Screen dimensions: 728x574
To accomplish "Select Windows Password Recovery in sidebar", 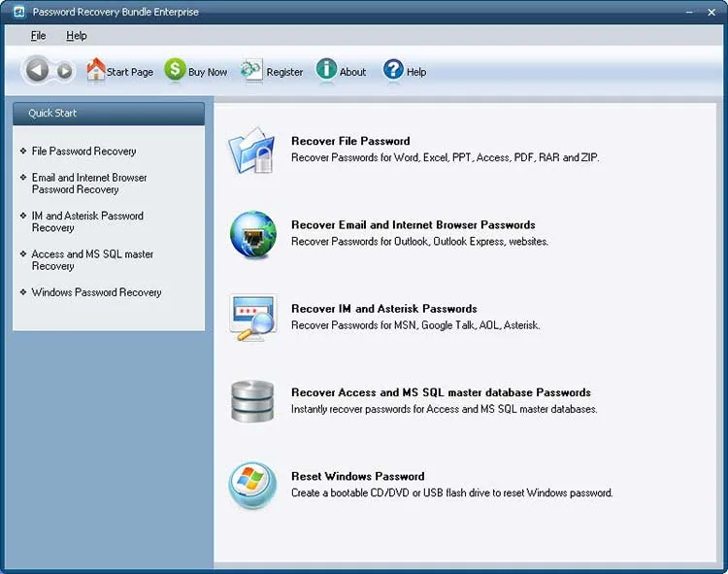I will [x=96, y=292].
